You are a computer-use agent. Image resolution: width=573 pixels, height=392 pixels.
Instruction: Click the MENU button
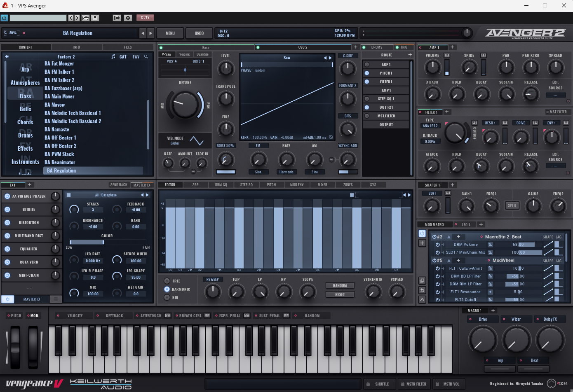point(170,33)
